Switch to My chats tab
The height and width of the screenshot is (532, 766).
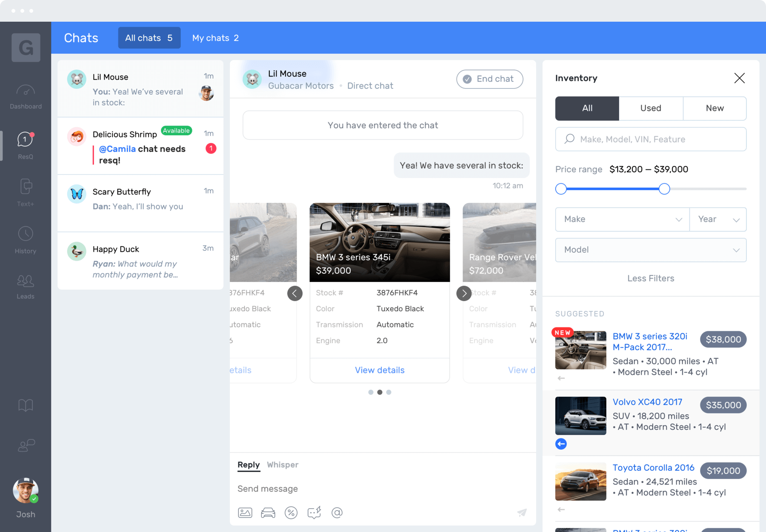(215, 38)
